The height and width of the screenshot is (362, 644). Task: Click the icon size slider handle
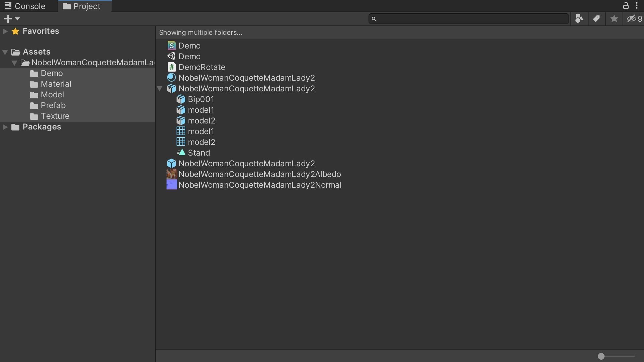(x=601, y=356)
